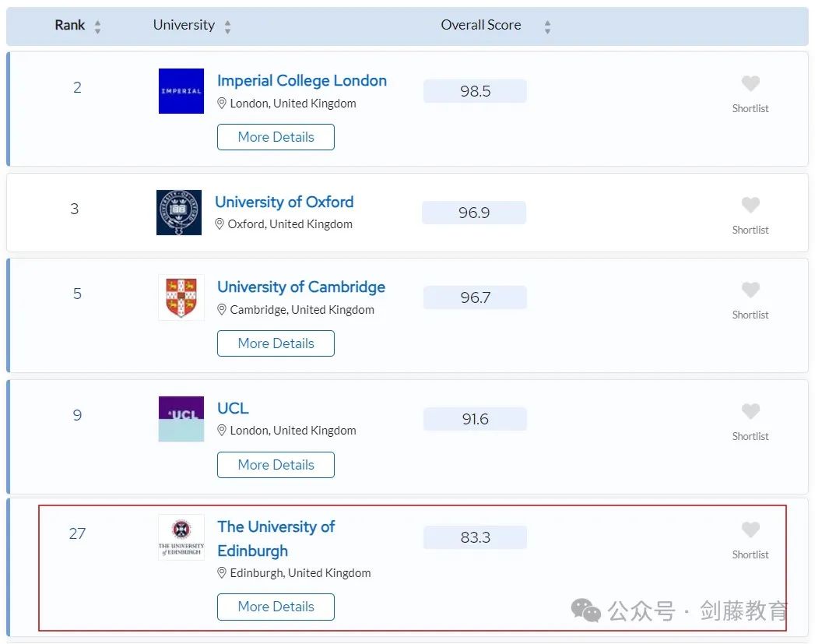This screenshot has height=644, width=815.
Task: Sort by University column arrows
Action: [x=227, y=27]
